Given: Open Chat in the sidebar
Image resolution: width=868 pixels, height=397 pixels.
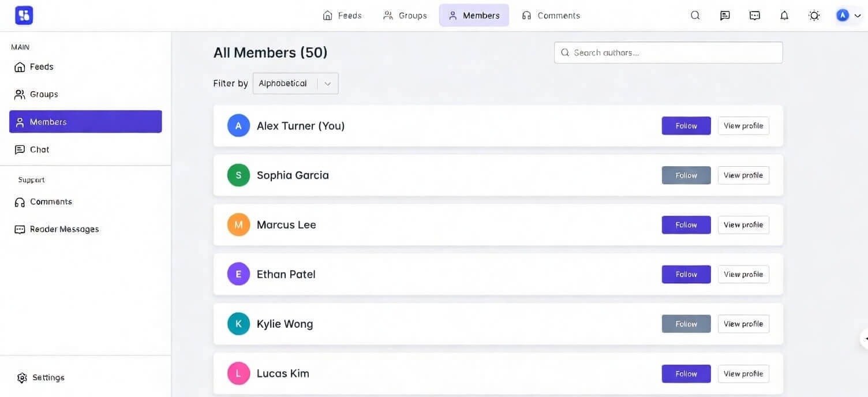Looking at the screenshot, I should pyautogui.click(x=85, y=149).
